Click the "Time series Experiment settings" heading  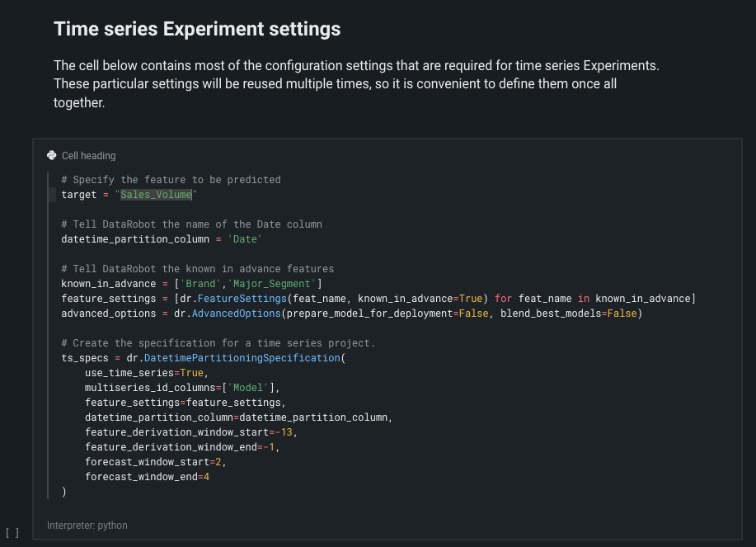click(197, 29)
